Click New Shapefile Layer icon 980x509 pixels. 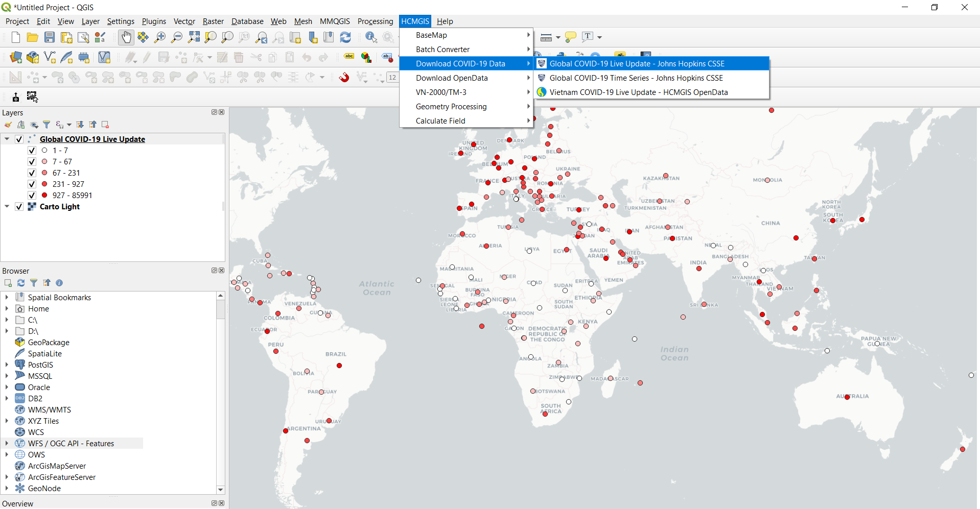point(50,57)
